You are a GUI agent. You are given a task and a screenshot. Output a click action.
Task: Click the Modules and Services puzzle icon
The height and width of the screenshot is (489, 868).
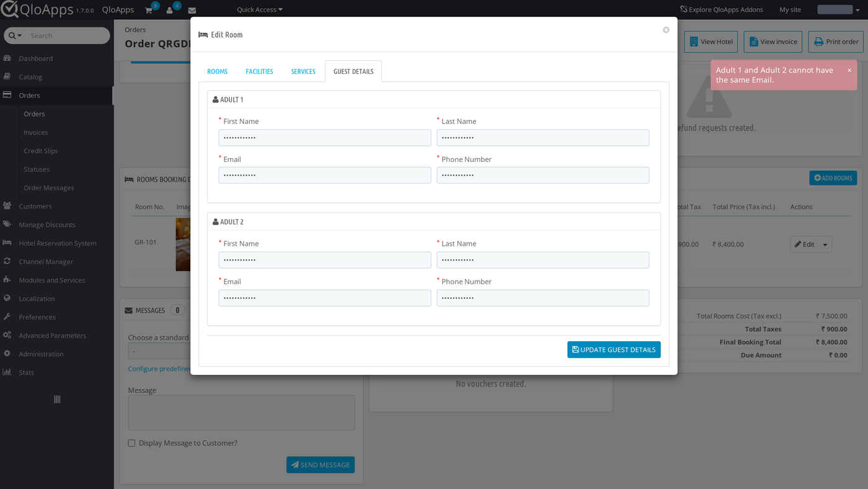(7, 280)
